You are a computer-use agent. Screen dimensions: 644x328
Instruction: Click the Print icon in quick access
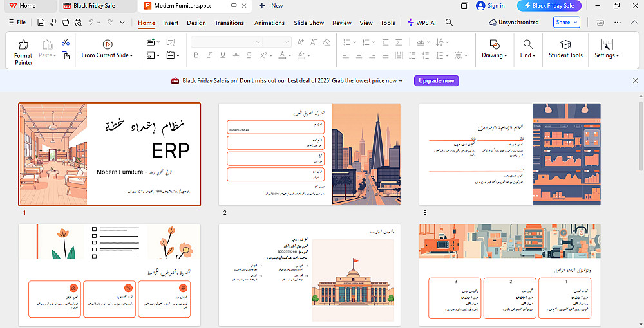pyautogui.click(x=66, y=23)
